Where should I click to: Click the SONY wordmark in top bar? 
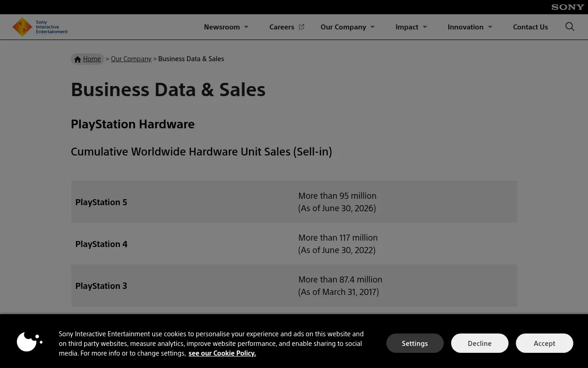coord(568,7)
